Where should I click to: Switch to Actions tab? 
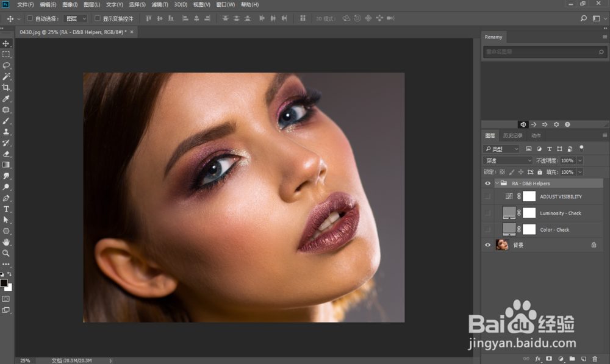[x=536, y=135]
